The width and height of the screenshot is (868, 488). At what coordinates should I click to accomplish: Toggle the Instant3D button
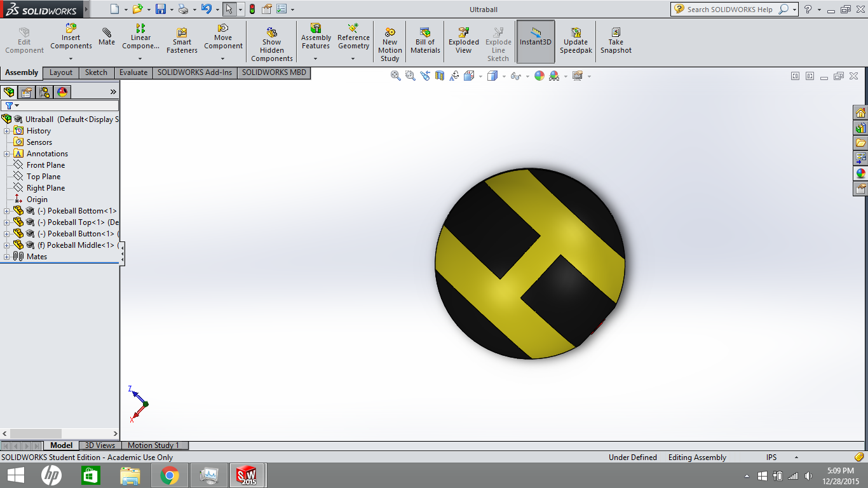coord(536,41)
